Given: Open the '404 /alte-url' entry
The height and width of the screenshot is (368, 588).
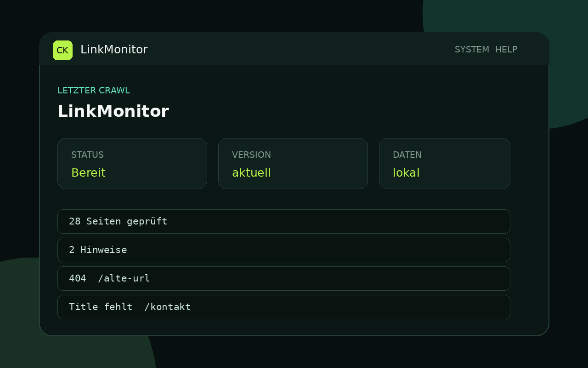Looking at the screenshot, I should pos(284,278).
